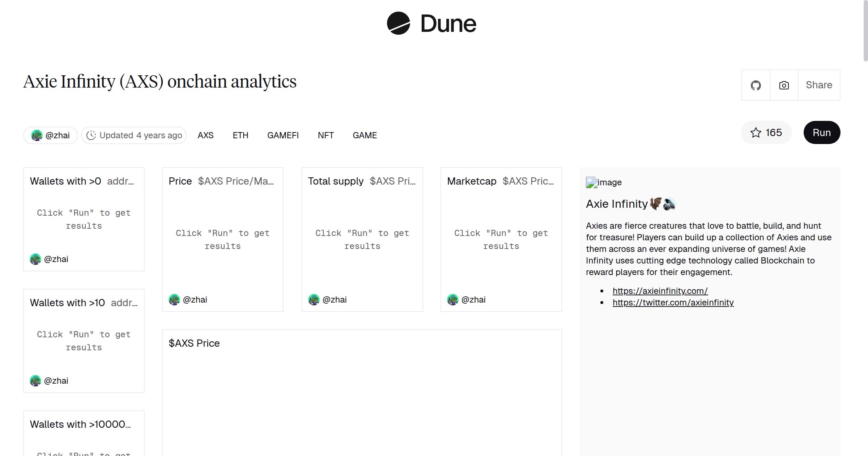The image size is (868, 456).
Task: Click @zhai avatar on the Total supply card
Action: click(x=314, y=299)
